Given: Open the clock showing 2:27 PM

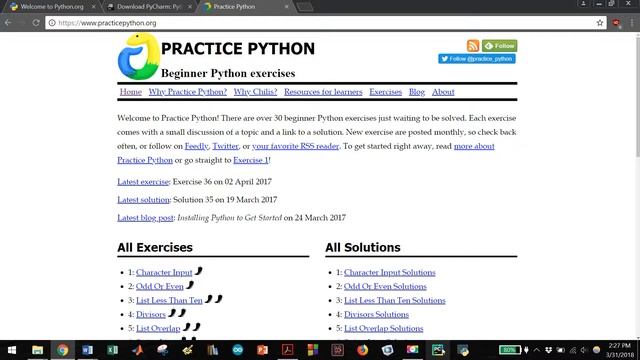Looking at the screenshot, I should tap(620, 350).
